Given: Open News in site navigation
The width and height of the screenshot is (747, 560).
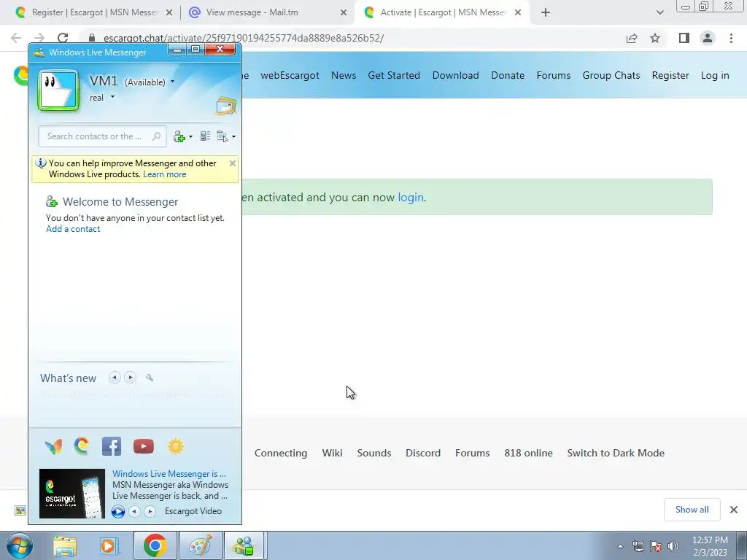Looking at the screenshot, I should [x=344, y=75].
